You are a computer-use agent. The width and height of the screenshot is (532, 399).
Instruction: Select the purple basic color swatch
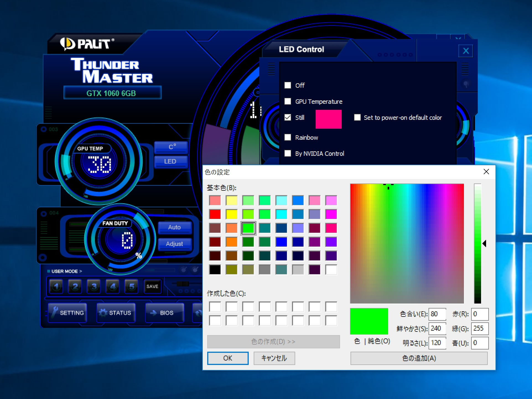point(315,242)
